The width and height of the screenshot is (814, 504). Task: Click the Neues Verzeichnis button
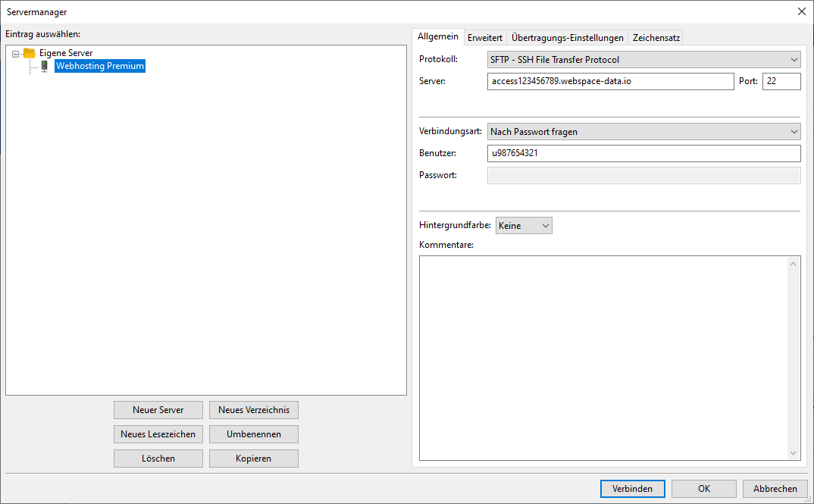(x=254, y=410)
